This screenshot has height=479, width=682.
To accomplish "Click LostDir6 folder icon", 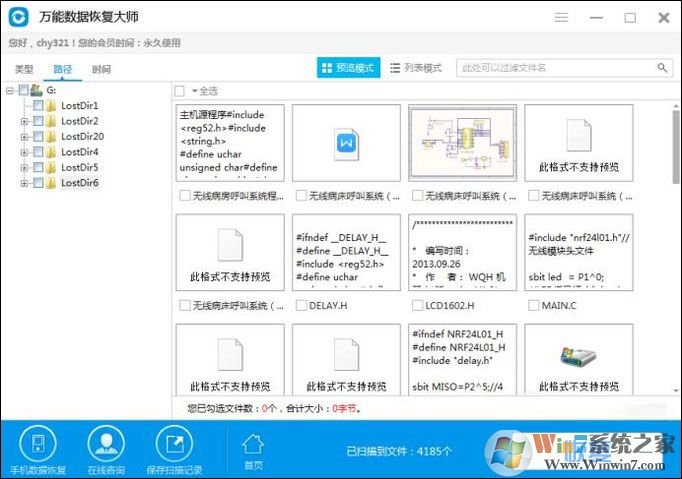I will 51,183.
